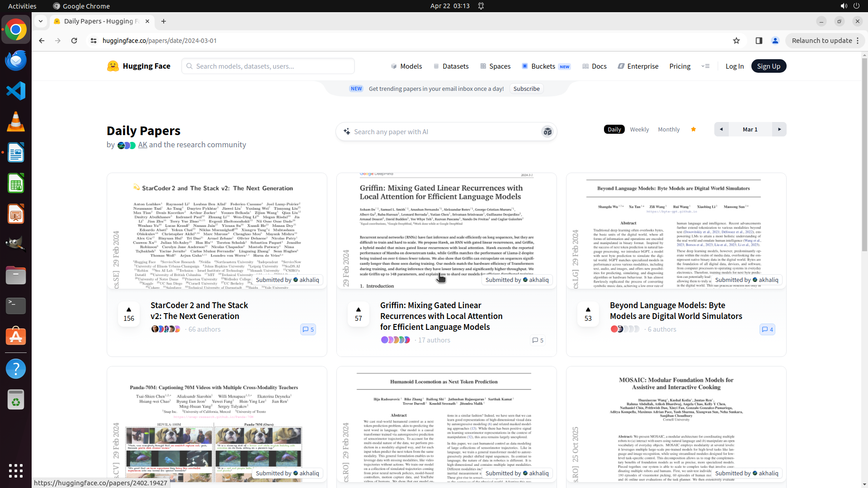Image resolution: width=868 pixels, height=488 pixels.
Task: Switch to Monthly papers view
Action: (x=669, y=129)
